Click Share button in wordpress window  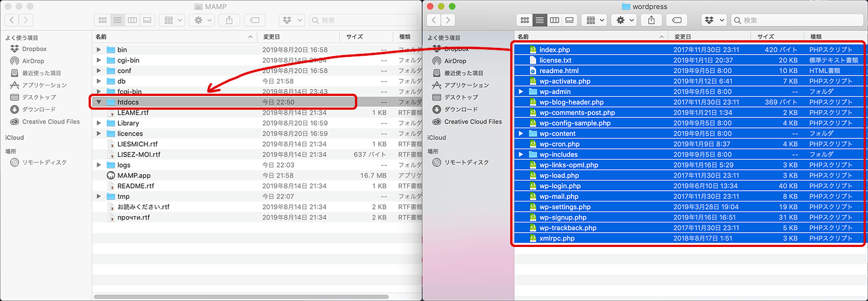[651, 20]
